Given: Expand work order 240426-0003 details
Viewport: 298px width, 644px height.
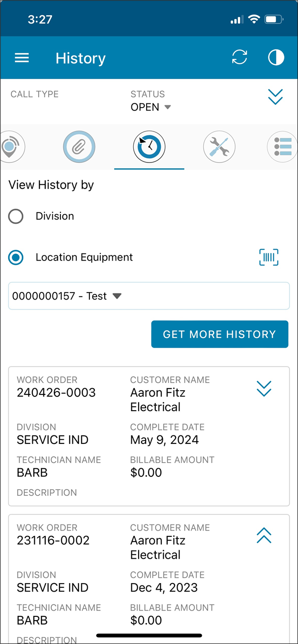Looking at the screenshot, I should pos(264,389).
